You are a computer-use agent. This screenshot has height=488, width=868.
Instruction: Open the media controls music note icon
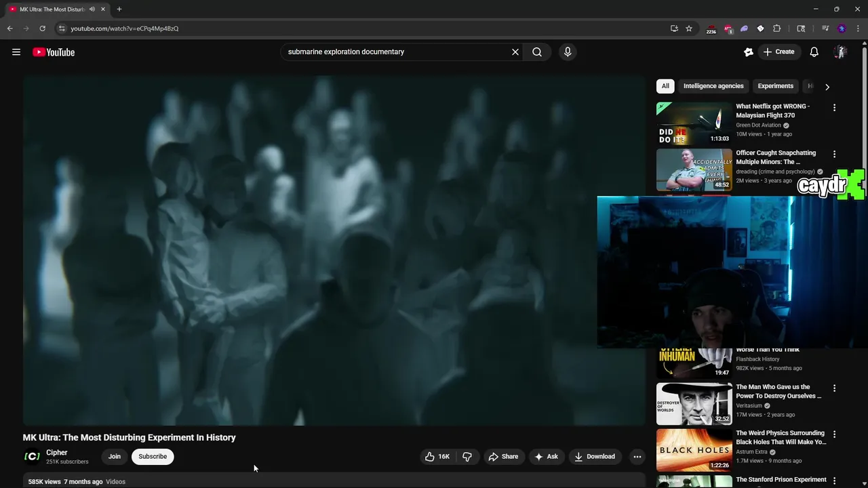(825, 28)
